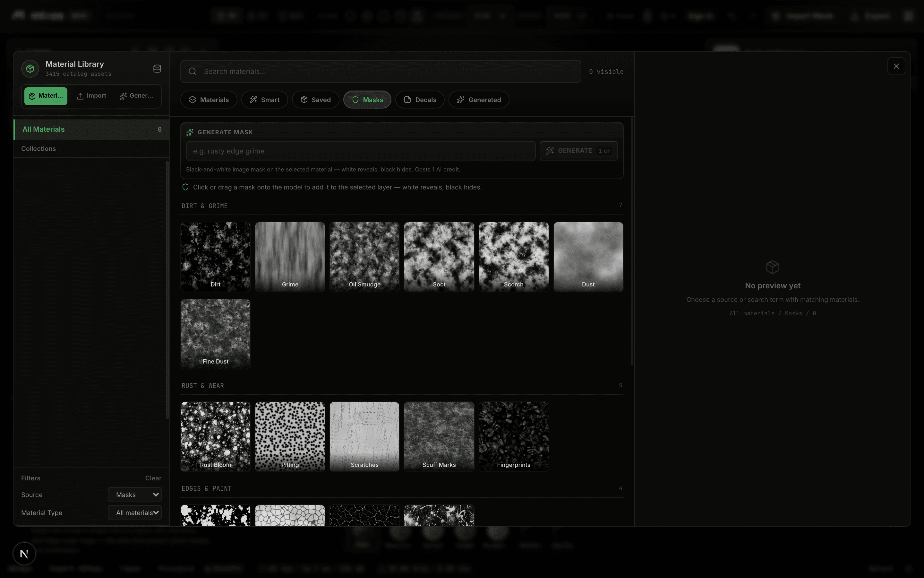
Task: Choose the Scratches mask thumbnail
Action: pyautogui.click(x=365, y=437)
